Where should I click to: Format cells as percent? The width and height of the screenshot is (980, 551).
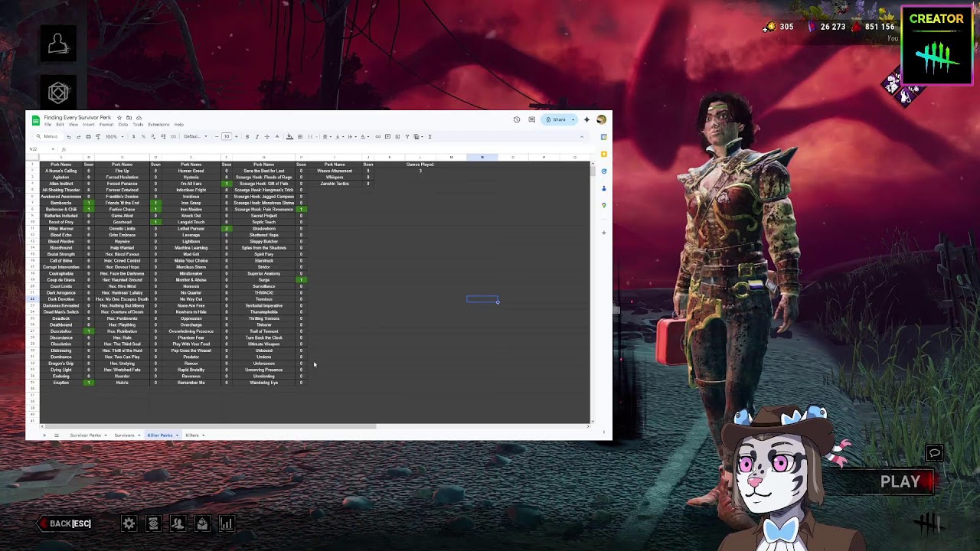point(143,136)
